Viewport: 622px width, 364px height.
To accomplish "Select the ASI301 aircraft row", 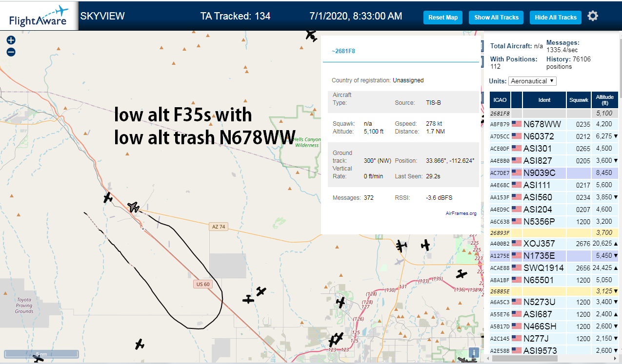I will 555,149.
